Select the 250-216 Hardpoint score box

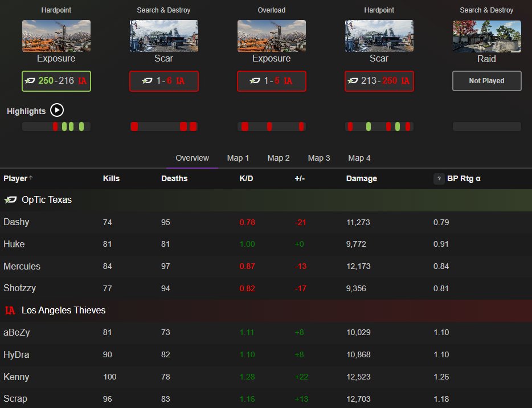tap(56, 81)
